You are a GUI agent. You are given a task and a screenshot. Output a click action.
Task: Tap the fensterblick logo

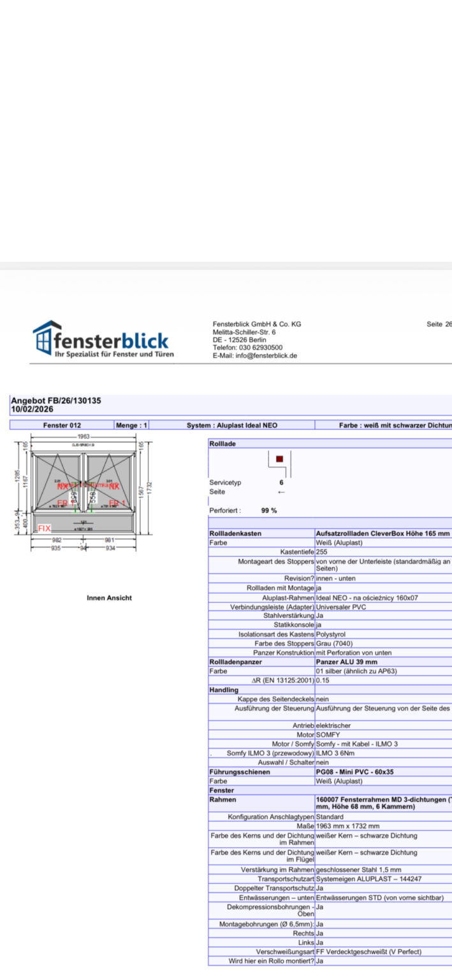point(103,339)
